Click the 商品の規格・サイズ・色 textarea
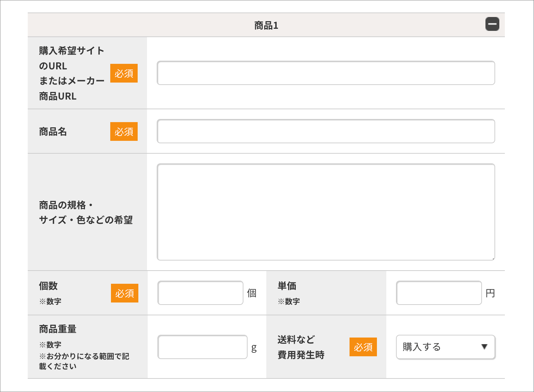534x392 pixels. click(x=326, y=212)
